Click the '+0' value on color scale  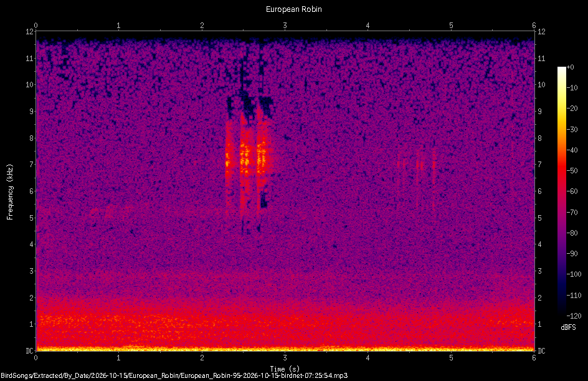pyautogui.click(x=571, y=67)
